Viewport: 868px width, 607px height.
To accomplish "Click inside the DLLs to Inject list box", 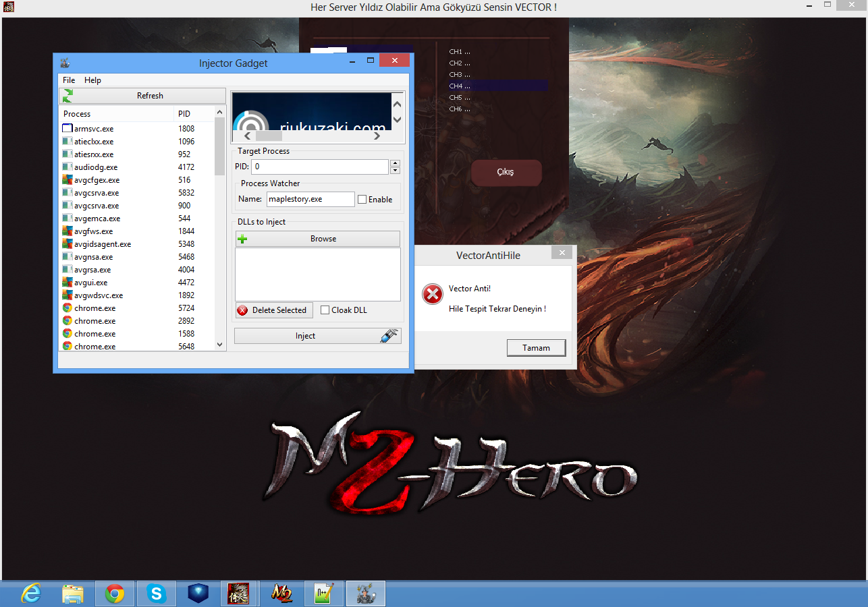I will click(x=317, y=274).
